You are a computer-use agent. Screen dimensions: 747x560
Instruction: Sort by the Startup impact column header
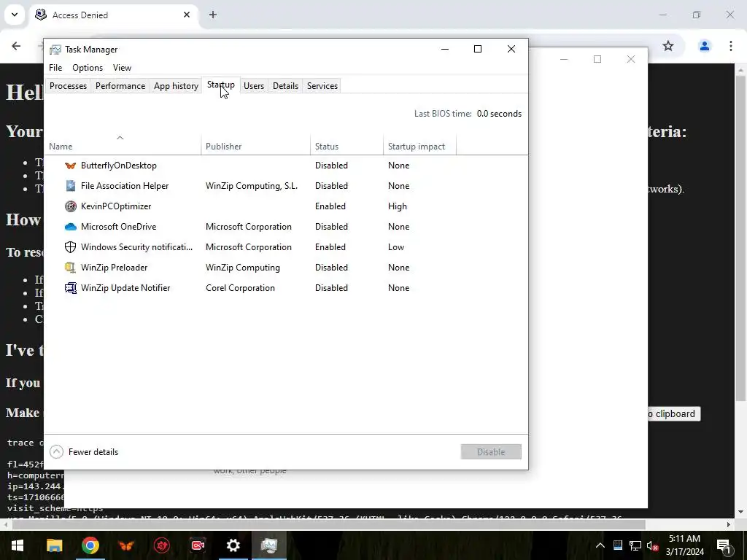click(x=419, y=146)
